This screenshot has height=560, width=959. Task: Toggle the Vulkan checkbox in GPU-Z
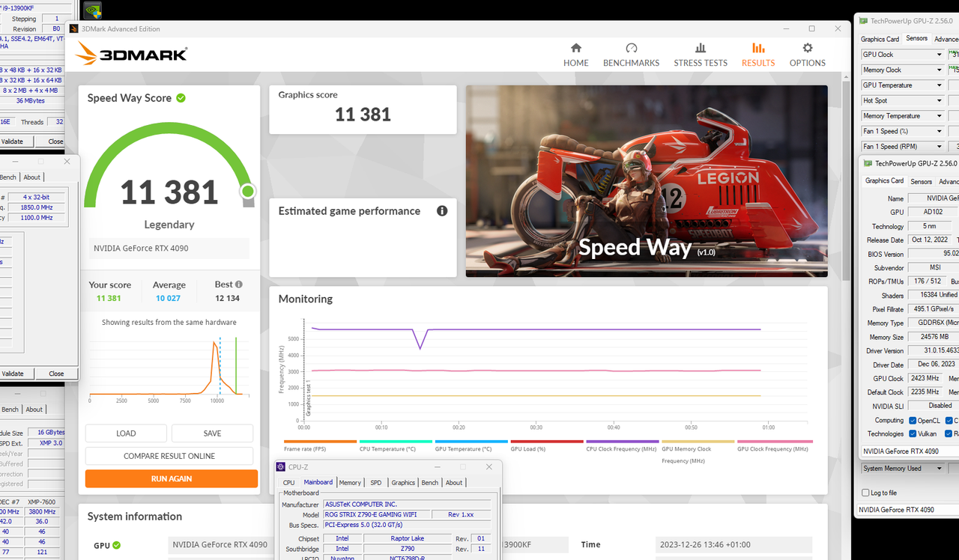(x=913, y=433)
